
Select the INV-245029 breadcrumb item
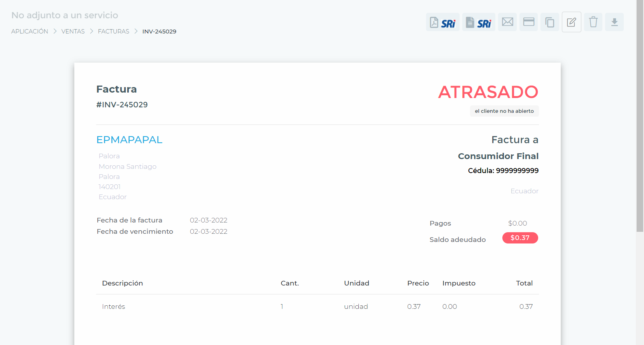coord(159,32)
